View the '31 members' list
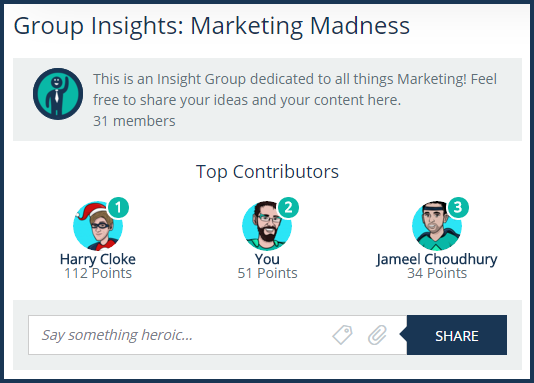The height and width of the screenshot is (383, 534). (134, 121)
